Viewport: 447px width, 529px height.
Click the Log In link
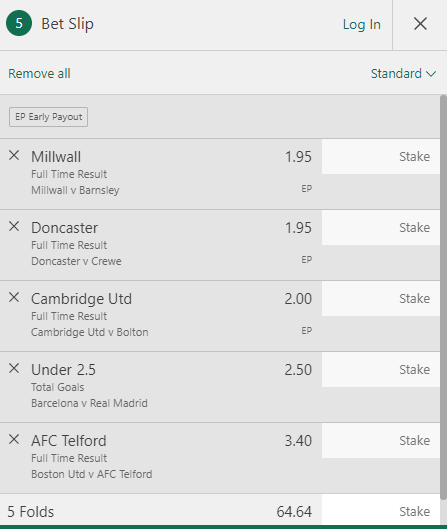click(x=362, y=24)
